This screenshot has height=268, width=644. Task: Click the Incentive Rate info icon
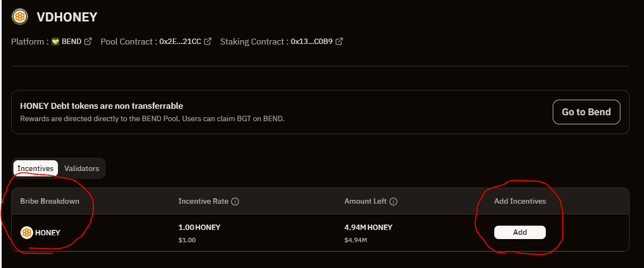point(235,202)
